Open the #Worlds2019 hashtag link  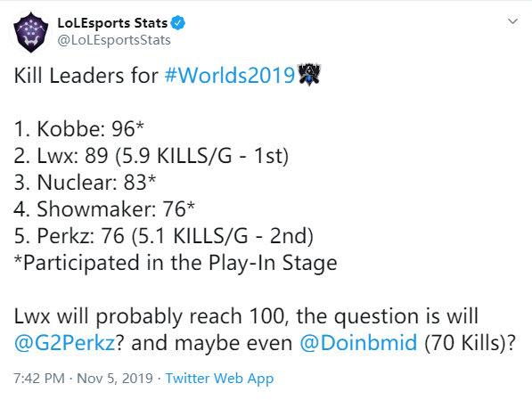230,76
